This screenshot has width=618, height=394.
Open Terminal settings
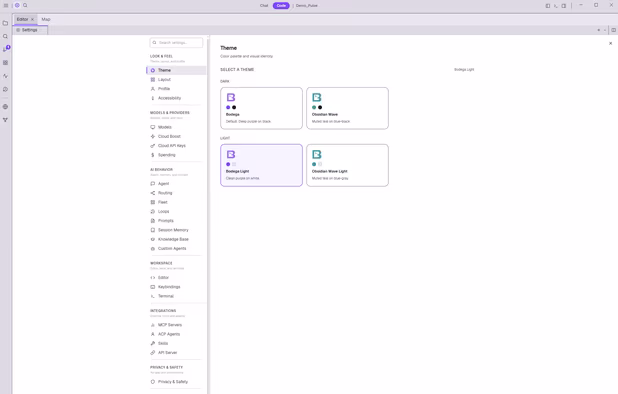coord(176,296)
